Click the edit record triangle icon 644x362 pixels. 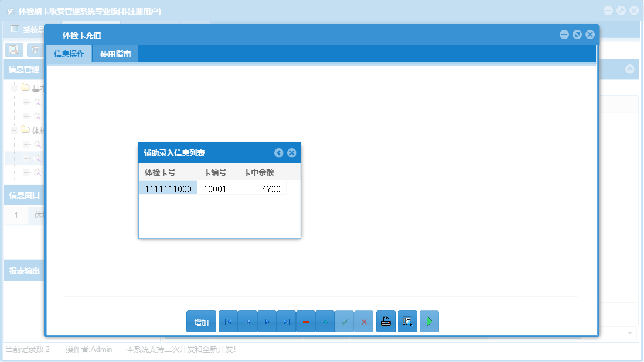click(x=325, y=322)
